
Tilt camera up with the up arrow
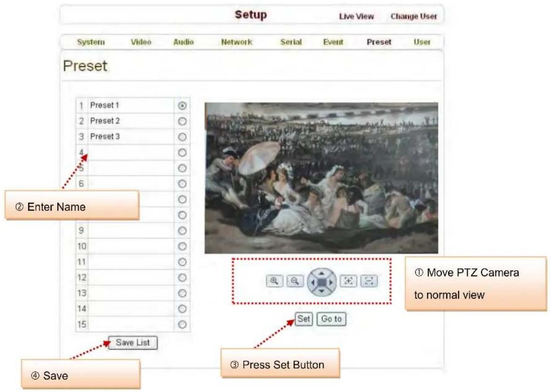pyautogui.click(x=321, y=272)
